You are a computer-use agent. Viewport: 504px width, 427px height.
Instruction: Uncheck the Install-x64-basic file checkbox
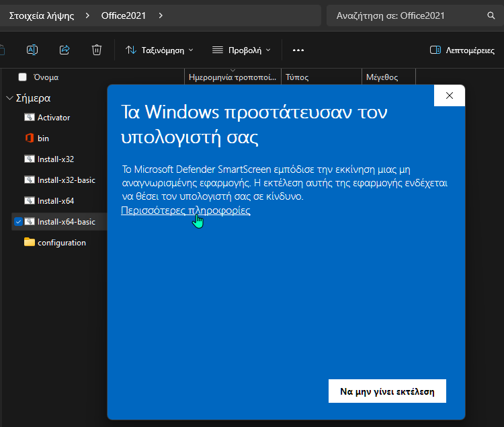(18, 221)
